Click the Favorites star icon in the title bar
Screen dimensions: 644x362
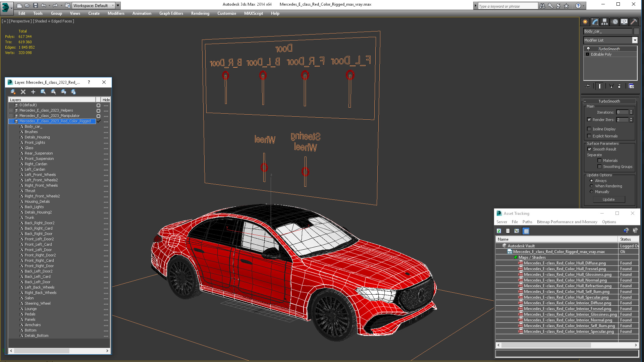coord(567,6)
